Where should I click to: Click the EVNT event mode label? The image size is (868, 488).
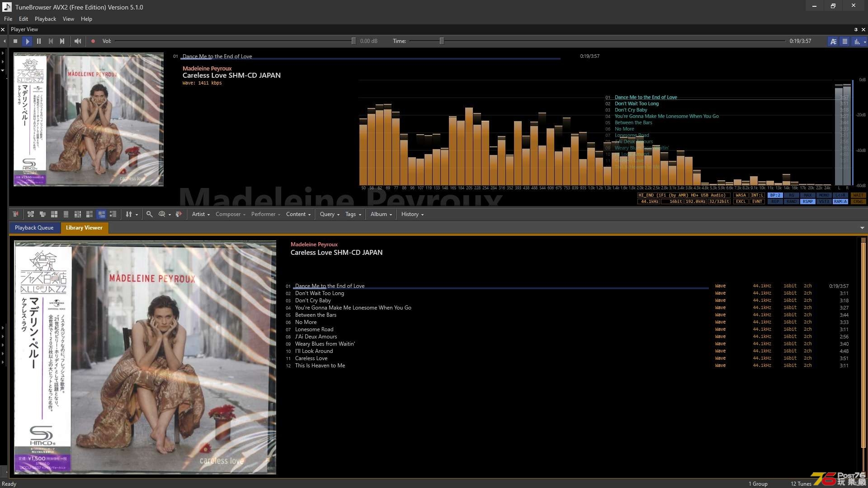pos(757,202)
